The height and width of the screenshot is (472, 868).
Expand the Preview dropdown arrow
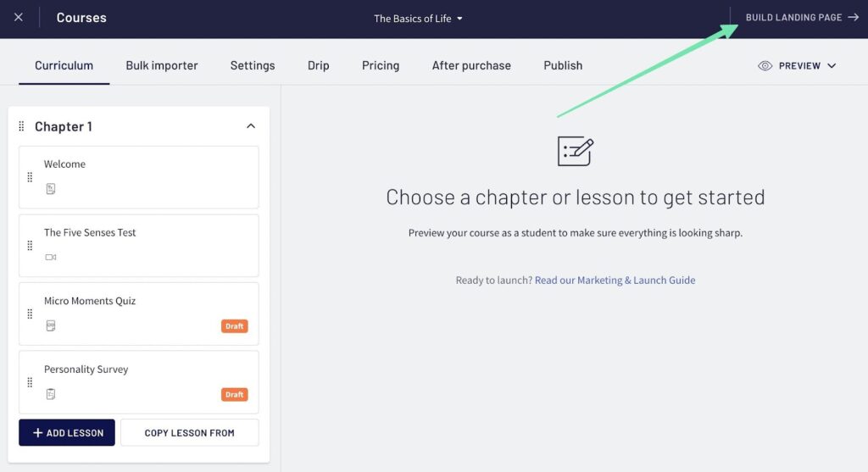832,66
